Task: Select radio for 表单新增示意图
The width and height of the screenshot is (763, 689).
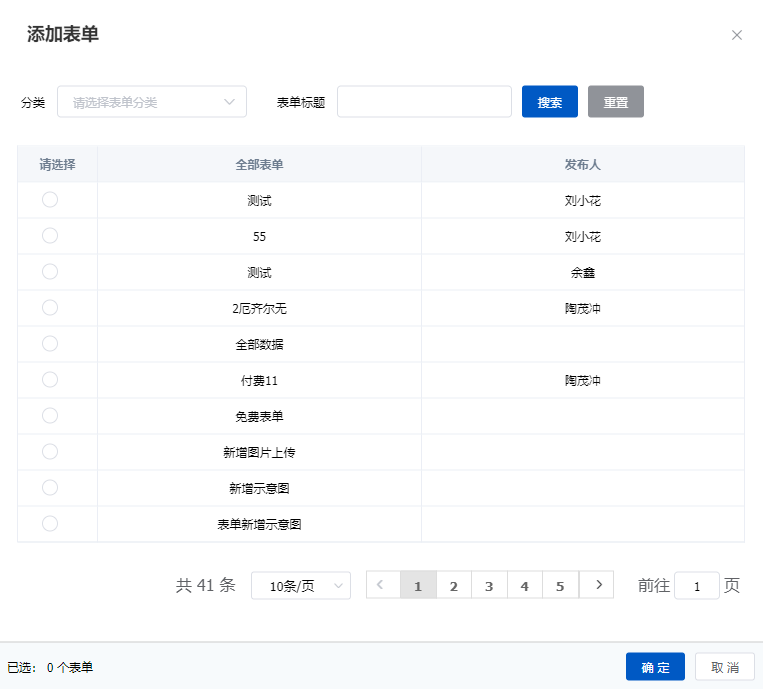Action: coord(50,524)
